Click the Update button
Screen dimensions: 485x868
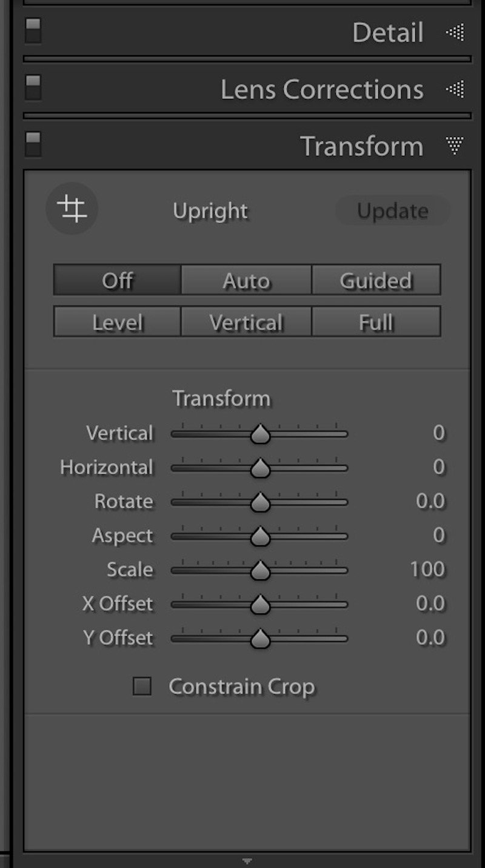393,210
